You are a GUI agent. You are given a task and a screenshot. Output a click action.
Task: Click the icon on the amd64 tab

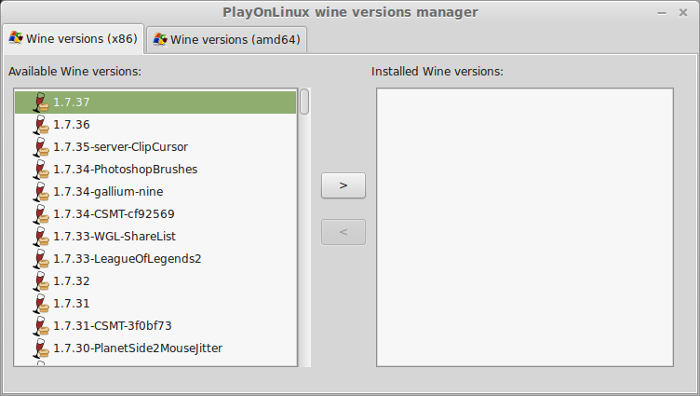(160, 39)
